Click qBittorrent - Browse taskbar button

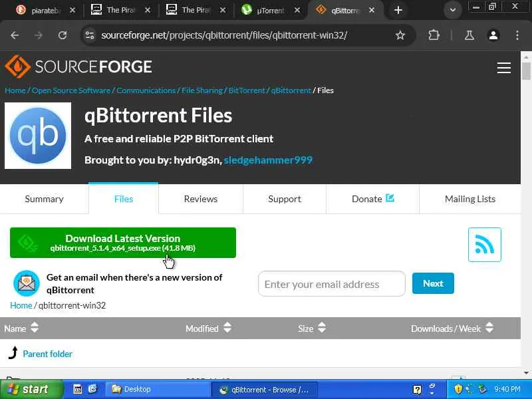pos(264,389)
